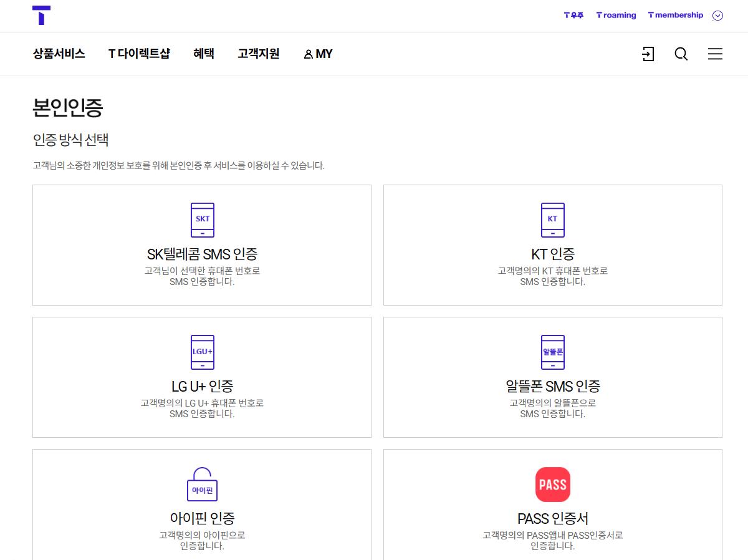Open the hamburger menu icon
Image resolution: width=748 pixels, height=560 pixels.
click(715, 54)
